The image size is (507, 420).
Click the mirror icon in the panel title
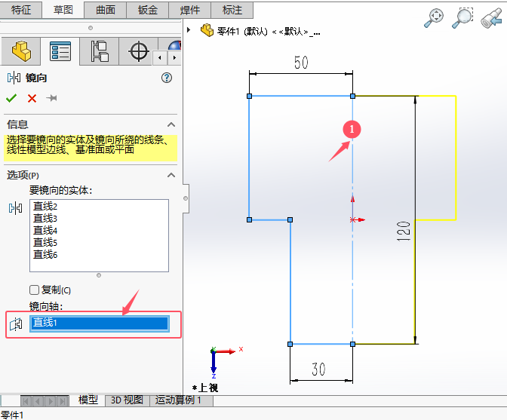(14, 78)
